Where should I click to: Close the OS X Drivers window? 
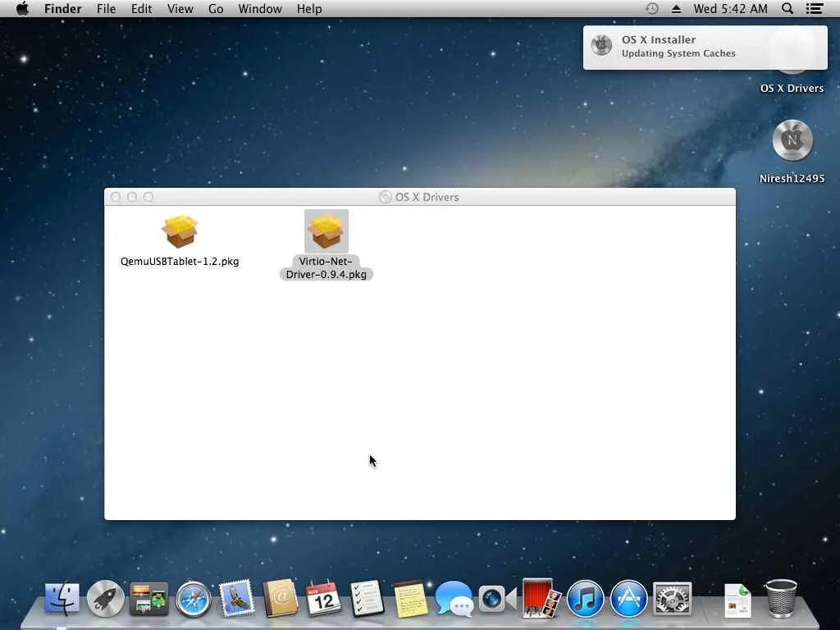click(116, 197)
